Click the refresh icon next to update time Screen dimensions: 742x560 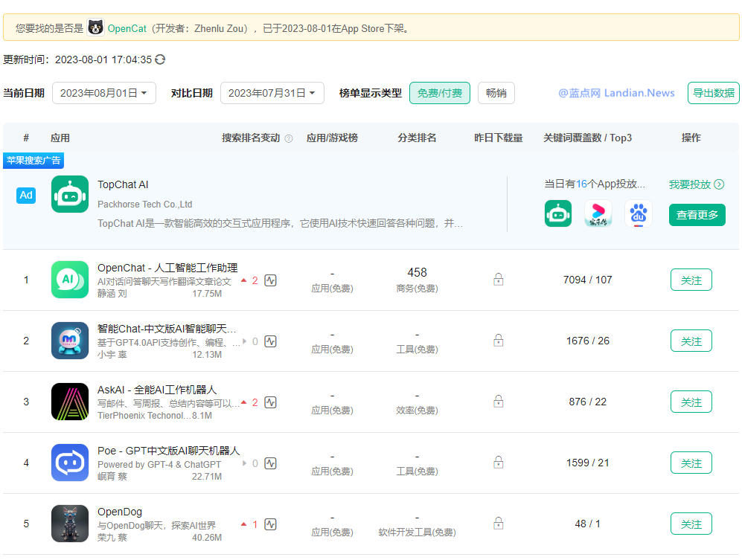tap(161, 59)
